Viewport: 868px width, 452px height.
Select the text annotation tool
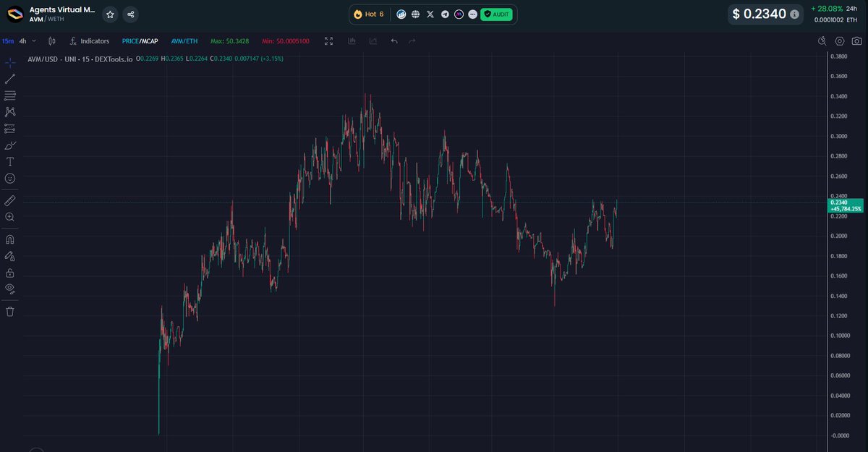click(x=10, y=162)
